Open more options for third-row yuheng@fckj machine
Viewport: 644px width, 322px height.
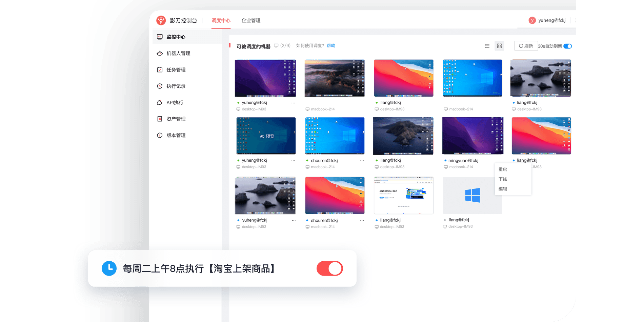tap(294, 220)
